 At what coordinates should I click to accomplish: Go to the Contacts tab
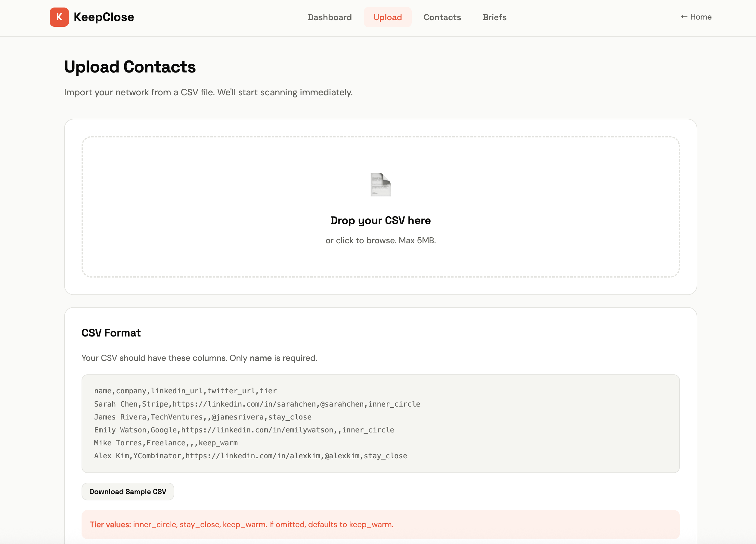(442, 17)
